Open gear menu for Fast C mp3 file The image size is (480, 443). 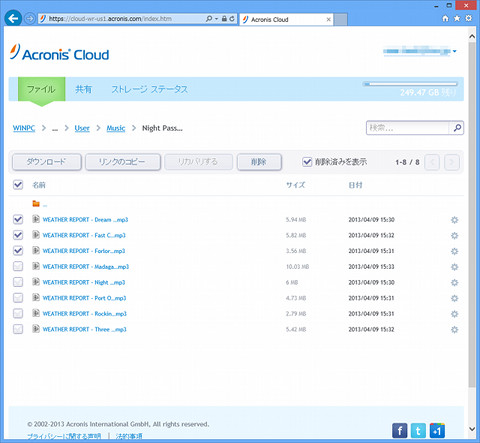tap(454, 236)
